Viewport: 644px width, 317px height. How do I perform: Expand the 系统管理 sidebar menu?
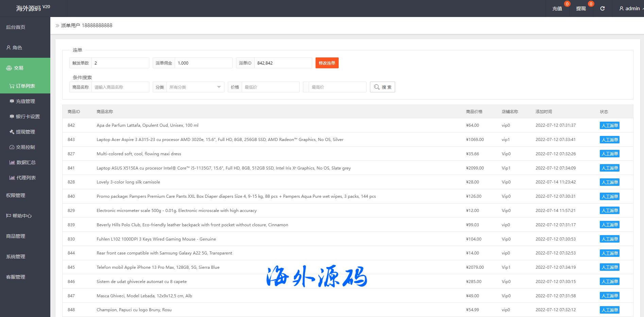(16, 257)
